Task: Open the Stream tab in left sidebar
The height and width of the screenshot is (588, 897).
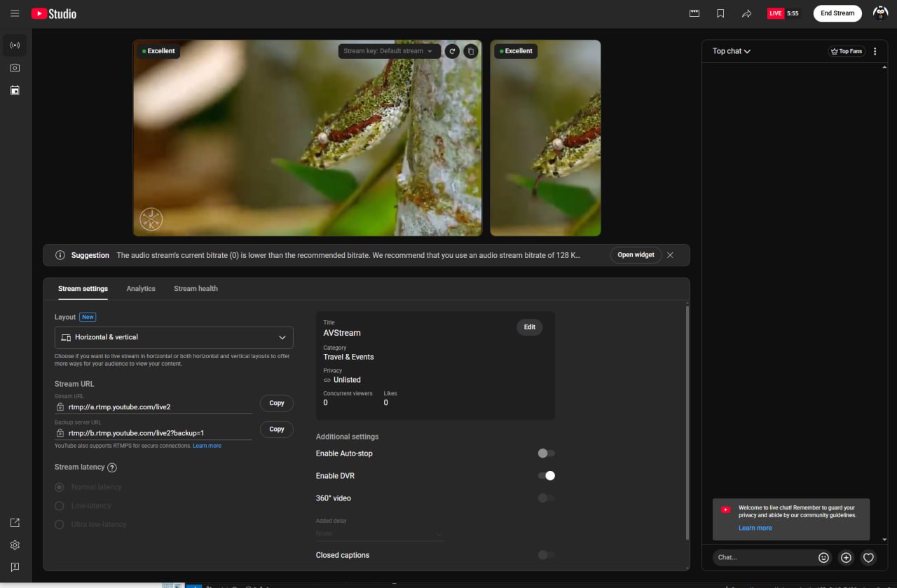Action: [x=15, y=46]
